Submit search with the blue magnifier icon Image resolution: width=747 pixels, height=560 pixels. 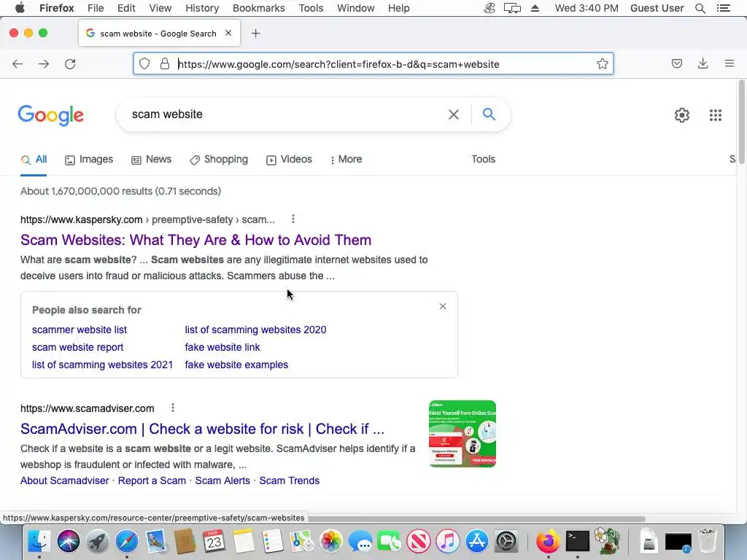[x=489, y=114]
